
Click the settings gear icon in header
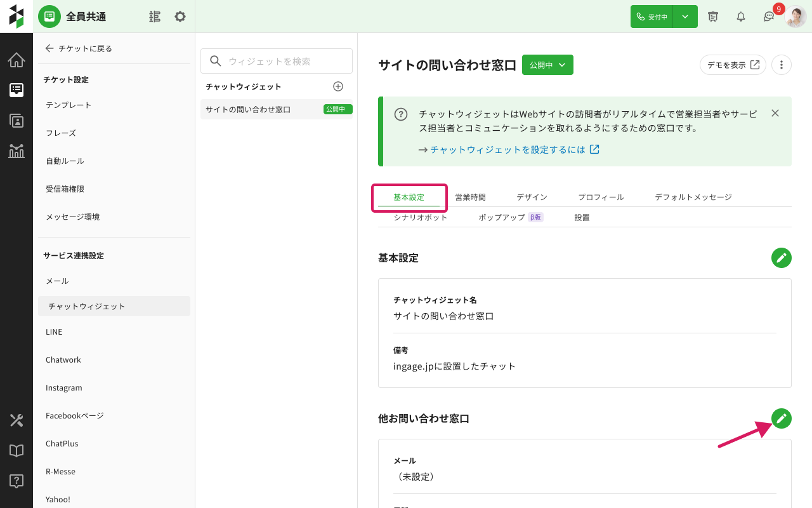180,17
